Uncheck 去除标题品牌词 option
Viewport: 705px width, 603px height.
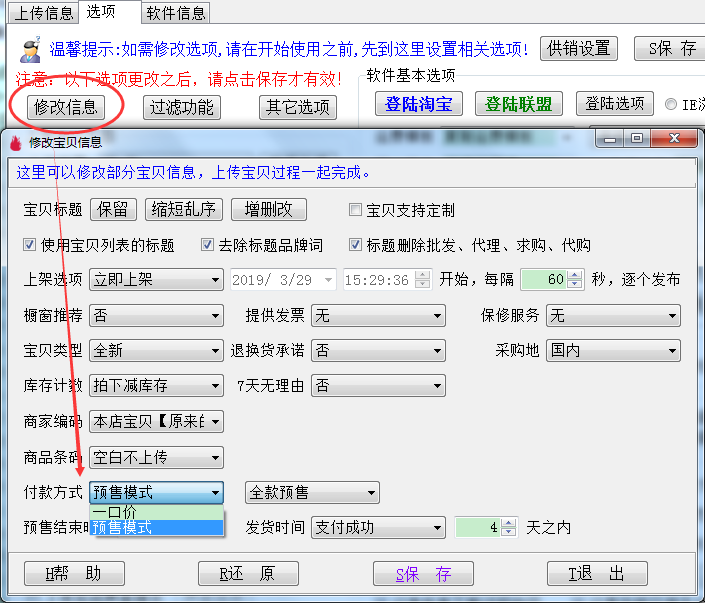click(208, 245)
